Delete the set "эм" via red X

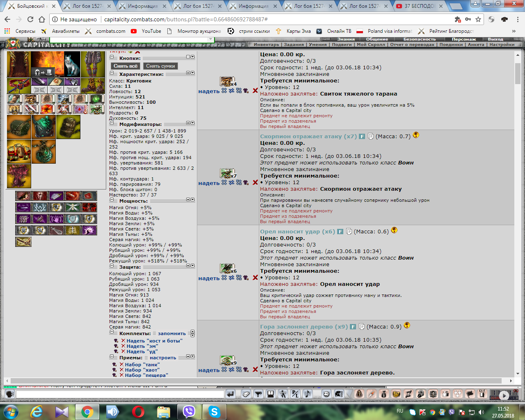point(123,346)
